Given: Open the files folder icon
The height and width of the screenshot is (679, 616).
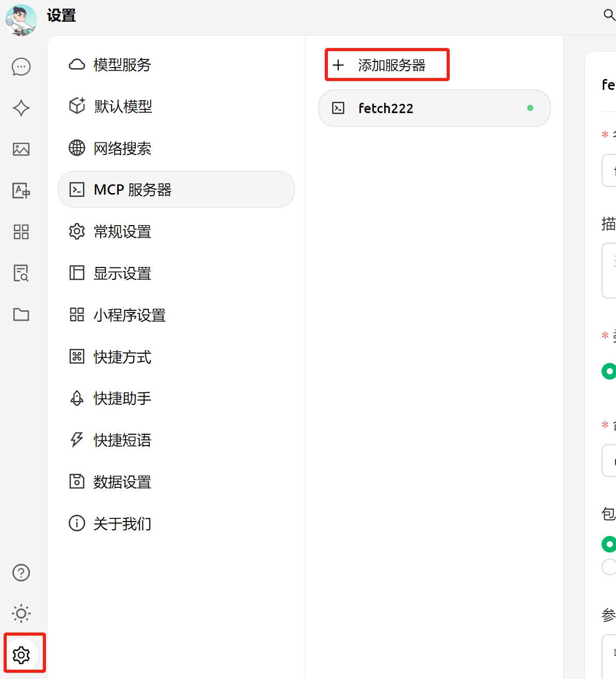Looking at the screenshot, I should [x=21, y=314].
